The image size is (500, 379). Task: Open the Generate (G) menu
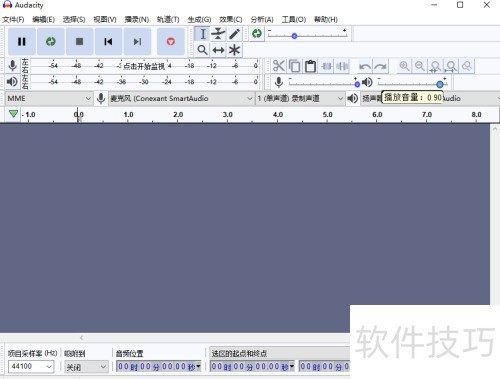click(199, 19)
